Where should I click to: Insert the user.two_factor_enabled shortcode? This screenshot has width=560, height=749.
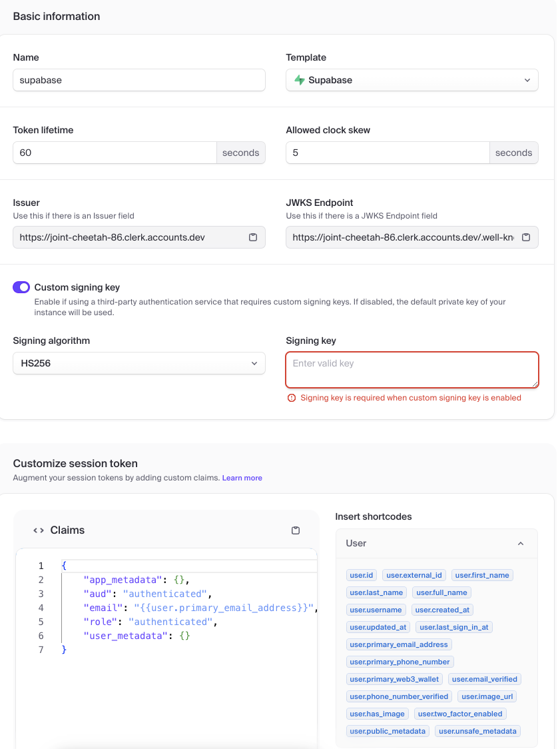coord(460,714)
